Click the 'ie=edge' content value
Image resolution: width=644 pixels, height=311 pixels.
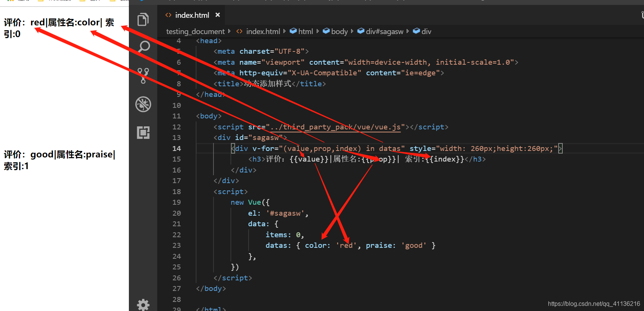click(420, 73)
